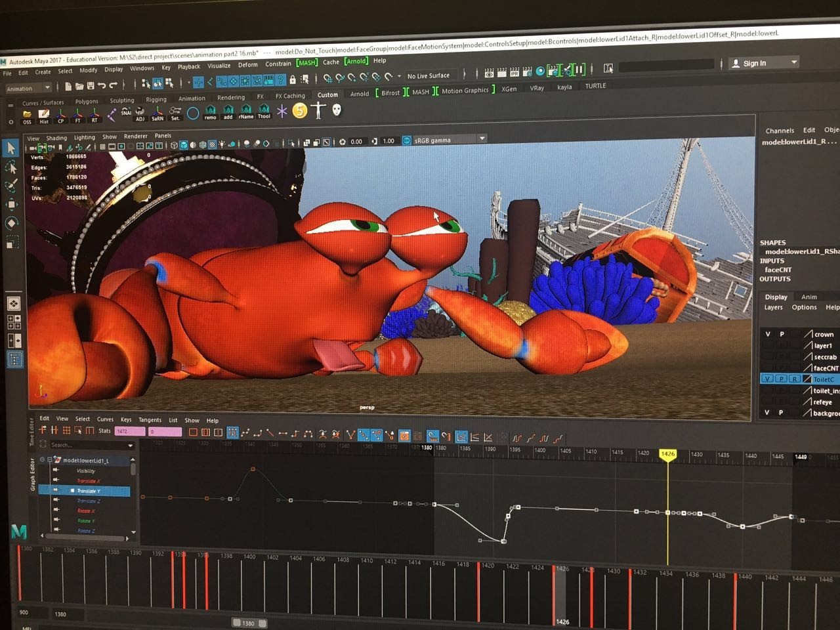Click the lock selection padlock icon

(x=293, y=80)
